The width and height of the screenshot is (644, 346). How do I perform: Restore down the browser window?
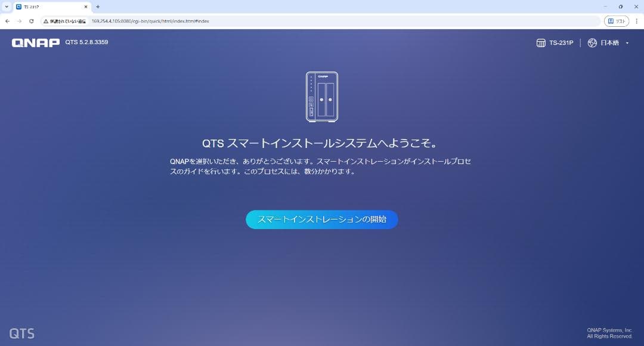pos(620,7)
